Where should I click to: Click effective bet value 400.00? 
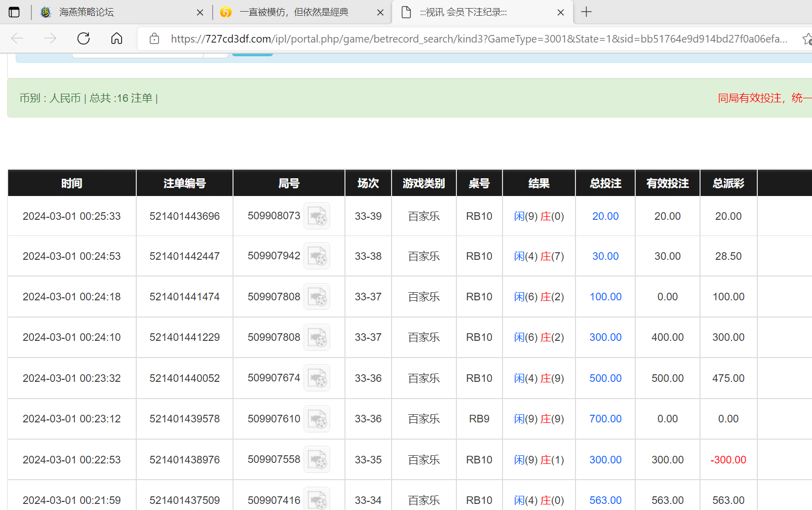click(668, 337)
